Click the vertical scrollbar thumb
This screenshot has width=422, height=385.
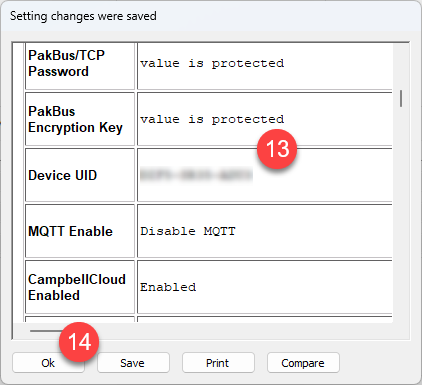[401, 98]
